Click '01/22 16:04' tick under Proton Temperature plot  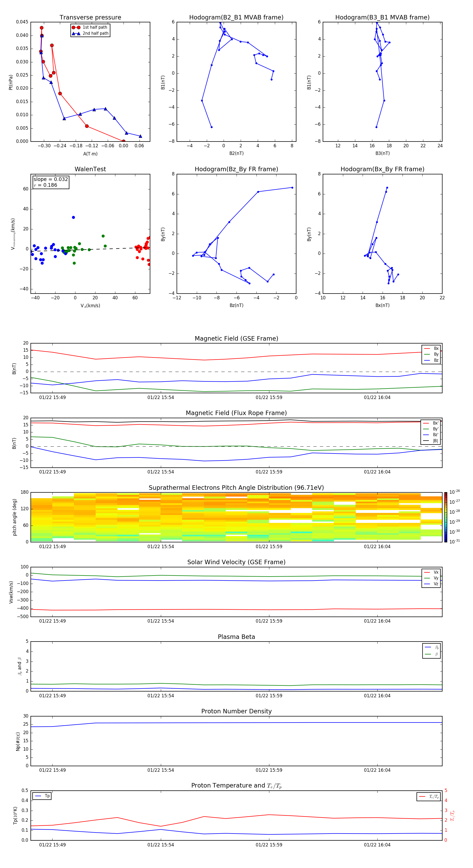pyautogui.click(x=377, y=845)
